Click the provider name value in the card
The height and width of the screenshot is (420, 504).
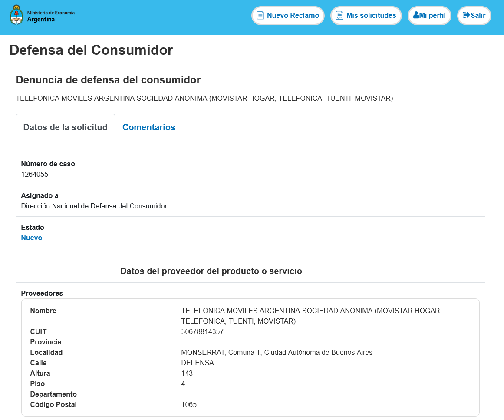[x=311, y=316]
